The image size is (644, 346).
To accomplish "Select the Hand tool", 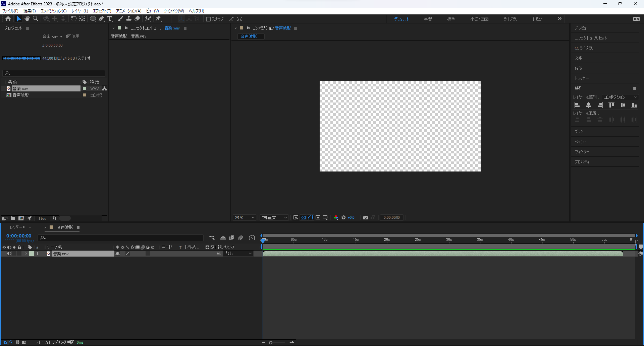I will (27, 19).
